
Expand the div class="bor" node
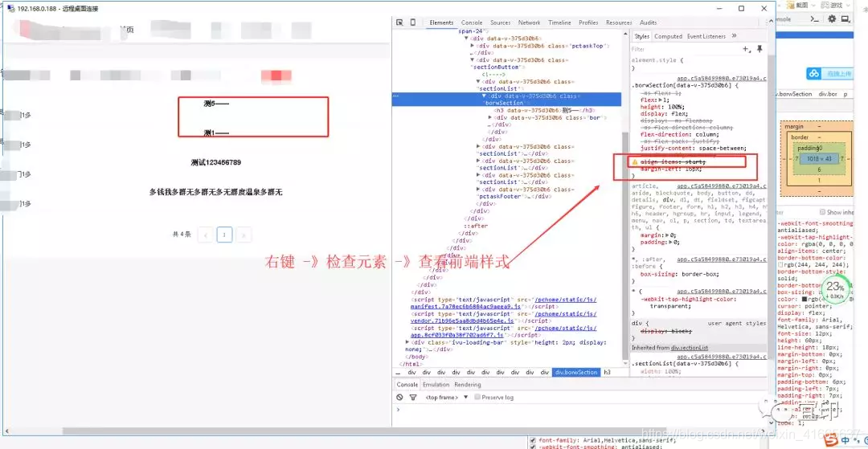(490, 117)
